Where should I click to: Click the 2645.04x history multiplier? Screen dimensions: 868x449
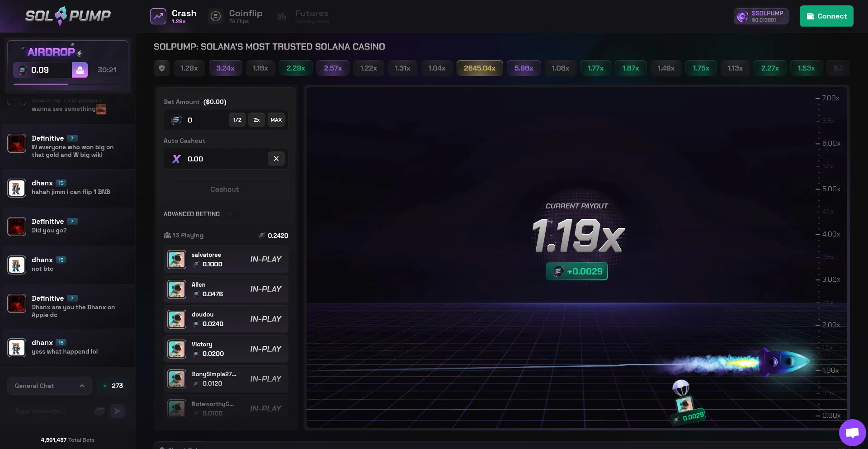click(480, 68)
